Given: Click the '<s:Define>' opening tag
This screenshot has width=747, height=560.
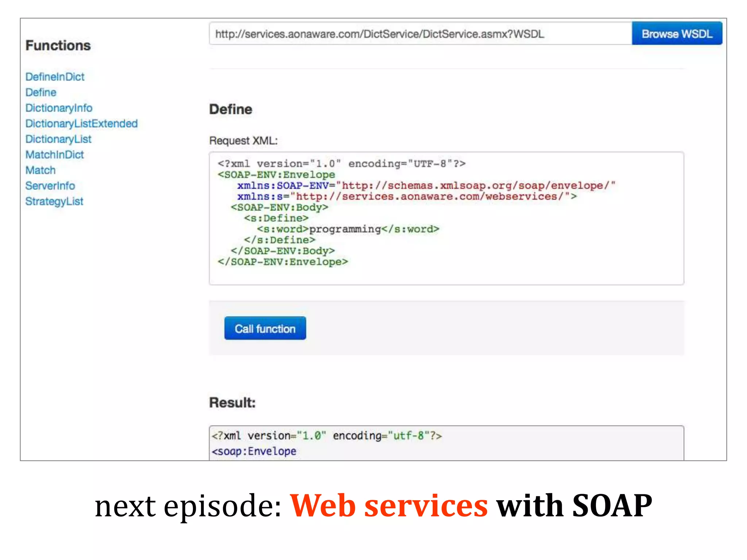Looking at the screenshot, I should pos(276,218).
